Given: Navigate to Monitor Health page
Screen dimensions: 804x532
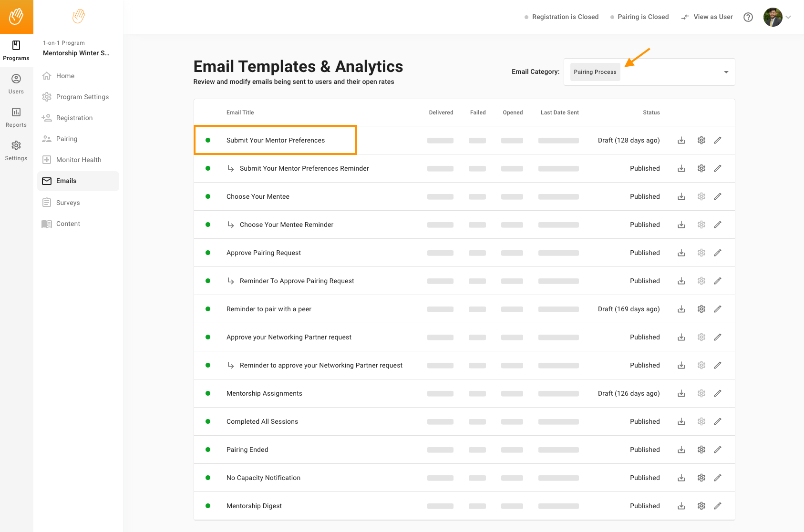Looking at the screenshot, I should 78,160.
